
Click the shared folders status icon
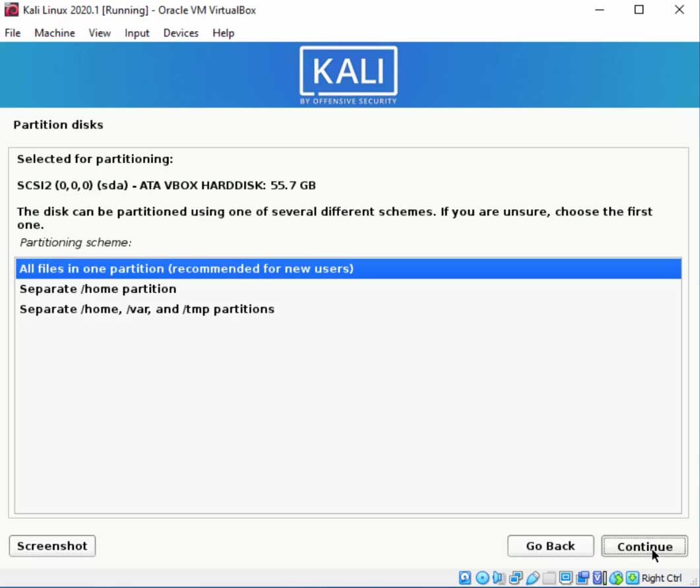549,577
